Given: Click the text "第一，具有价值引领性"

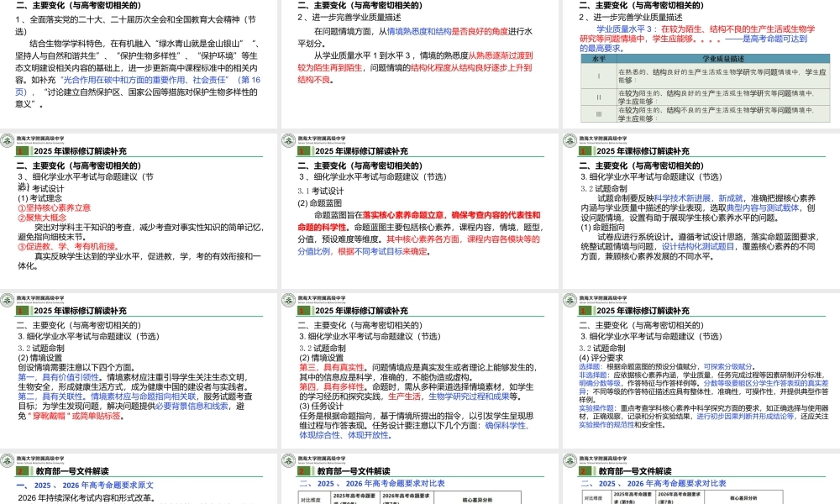Looking at the screenshot, I should 59,377.
